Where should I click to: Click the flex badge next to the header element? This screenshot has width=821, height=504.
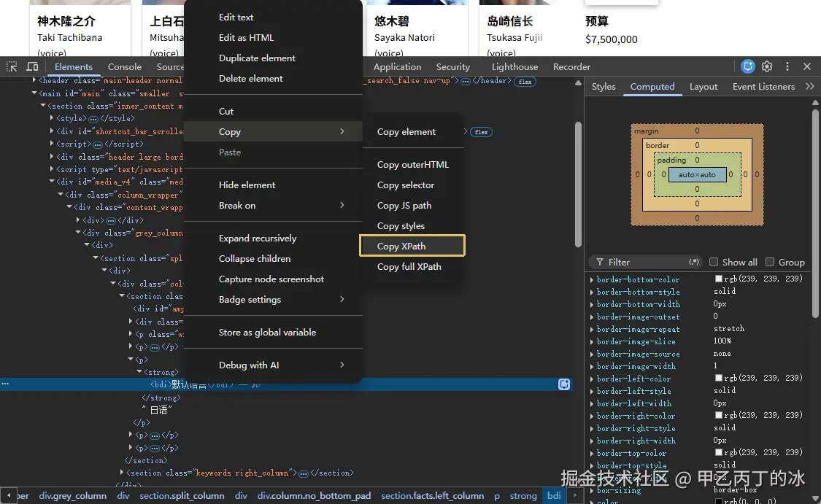(525, 82)
